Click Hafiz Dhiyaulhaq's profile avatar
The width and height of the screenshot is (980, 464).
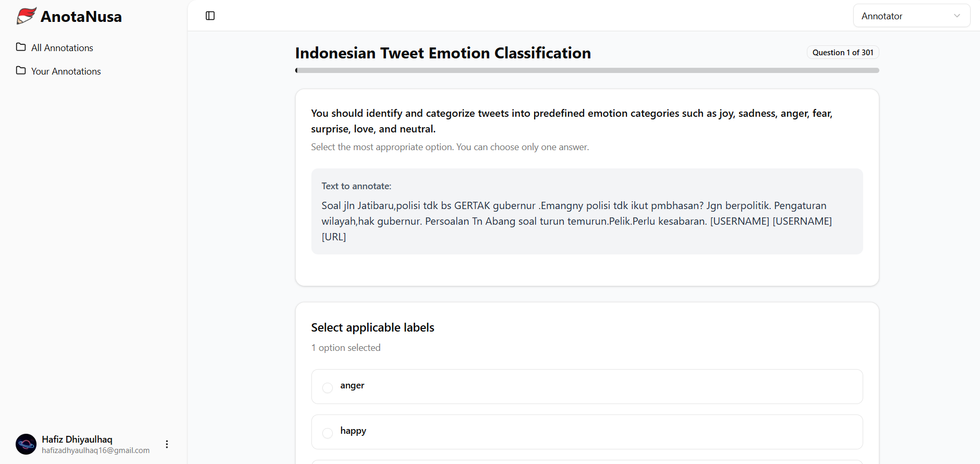click(26, 444)
